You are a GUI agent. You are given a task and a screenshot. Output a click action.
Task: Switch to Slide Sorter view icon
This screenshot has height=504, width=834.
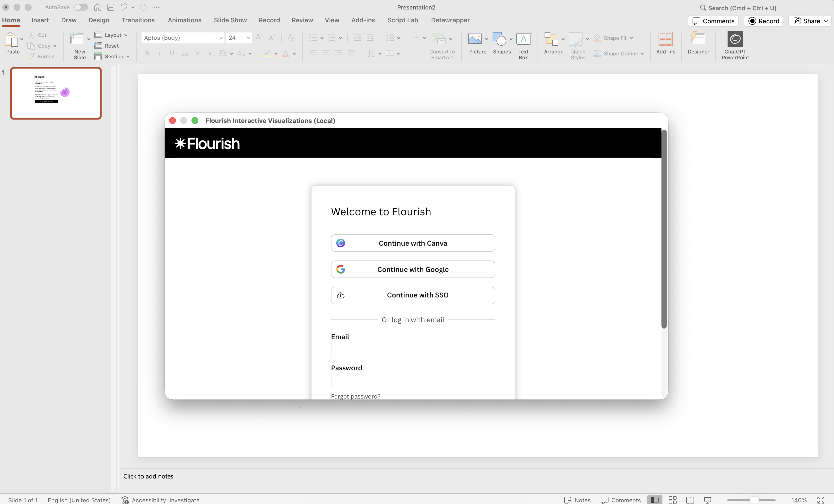[x=673, y=500]
